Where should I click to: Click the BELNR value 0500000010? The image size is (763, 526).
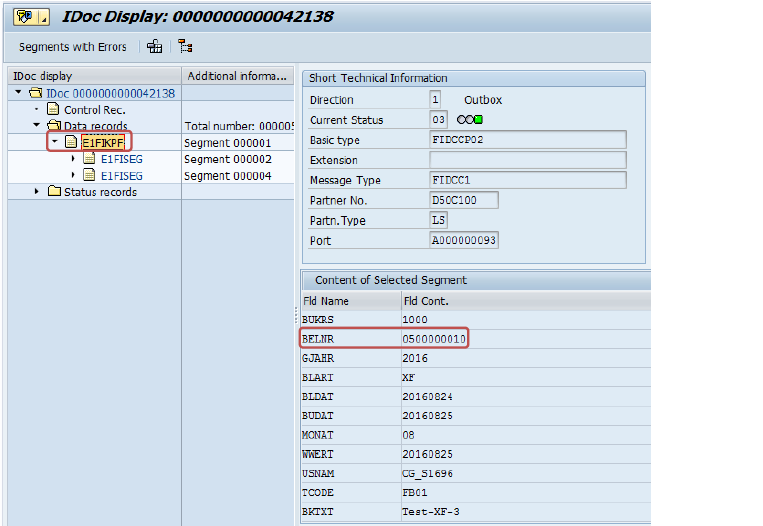click(434, 339)
